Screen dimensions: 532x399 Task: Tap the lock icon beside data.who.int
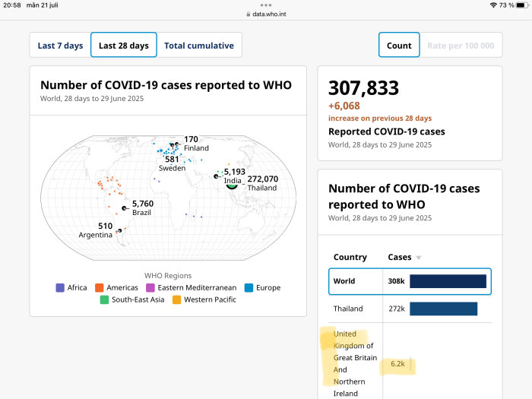(x=248, y=14)
